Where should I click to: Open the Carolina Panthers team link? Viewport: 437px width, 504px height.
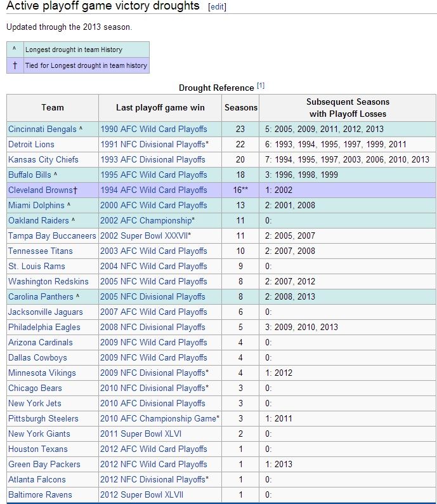pos(41,296)
